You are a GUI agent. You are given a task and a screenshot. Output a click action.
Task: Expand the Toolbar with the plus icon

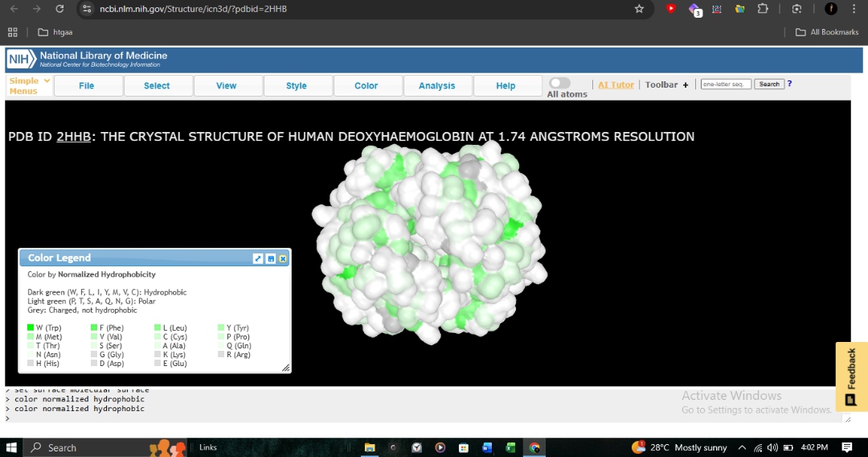(686, 84)
